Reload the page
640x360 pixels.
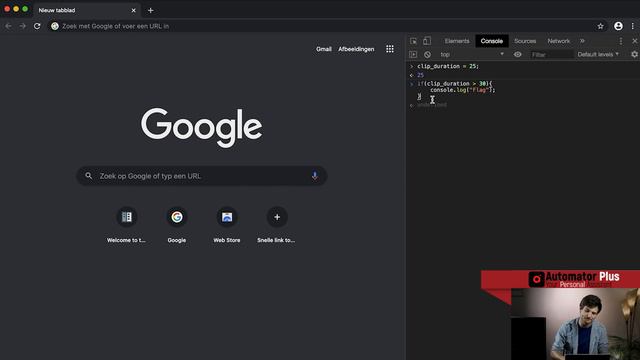coord(37,26)
